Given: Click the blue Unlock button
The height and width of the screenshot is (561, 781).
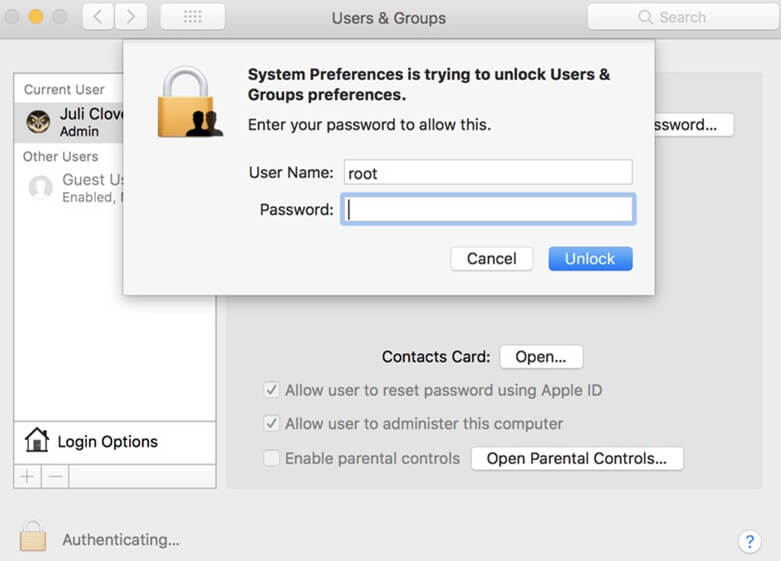Looking at the screenshot, I should [590, 259].
